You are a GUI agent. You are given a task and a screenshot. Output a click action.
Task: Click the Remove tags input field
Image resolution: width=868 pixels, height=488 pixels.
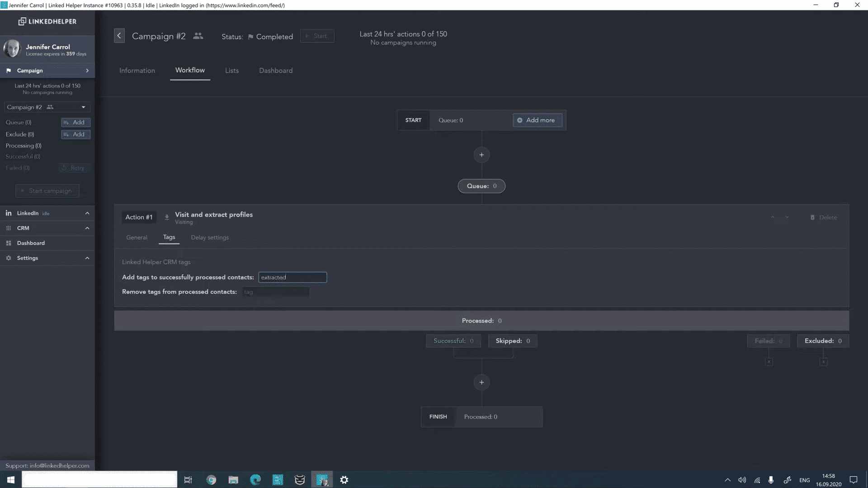(276, 292)
